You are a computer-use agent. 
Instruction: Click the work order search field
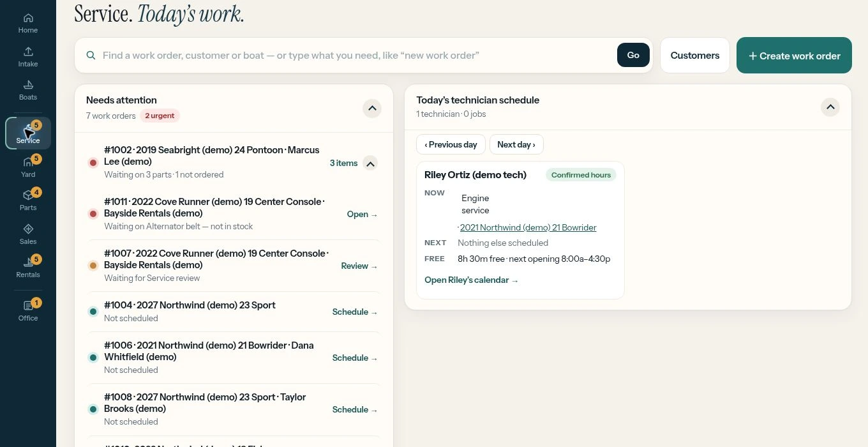355,56
